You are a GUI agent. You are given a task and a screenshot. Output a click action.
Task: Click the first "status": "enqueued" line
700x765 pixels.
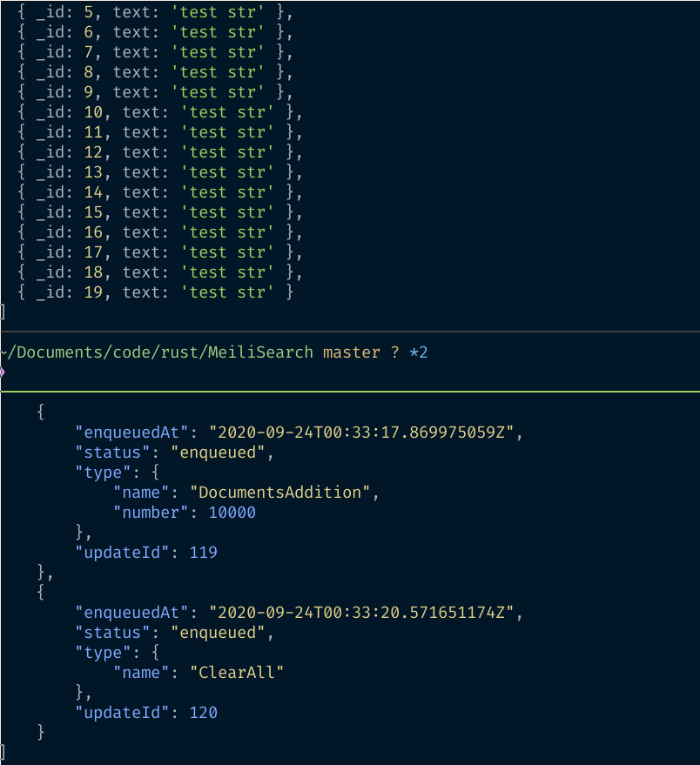tap(174, 453)
